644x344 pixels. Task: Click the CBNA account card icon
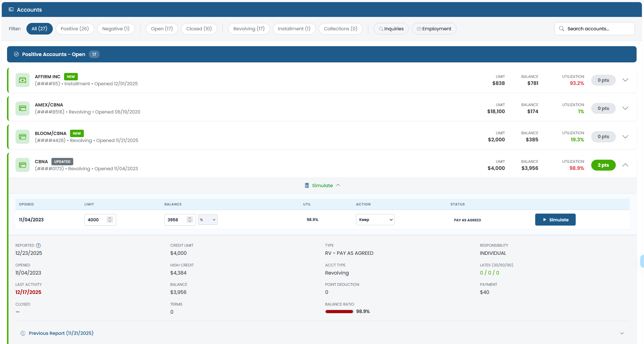click(x=22, y=165)
